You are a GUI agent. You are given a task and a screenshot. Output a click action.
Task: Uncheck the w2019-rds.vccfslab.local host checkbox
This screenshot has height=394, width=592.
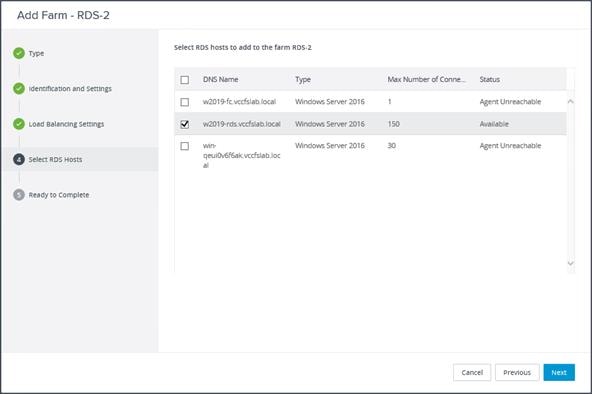(185, 124)
